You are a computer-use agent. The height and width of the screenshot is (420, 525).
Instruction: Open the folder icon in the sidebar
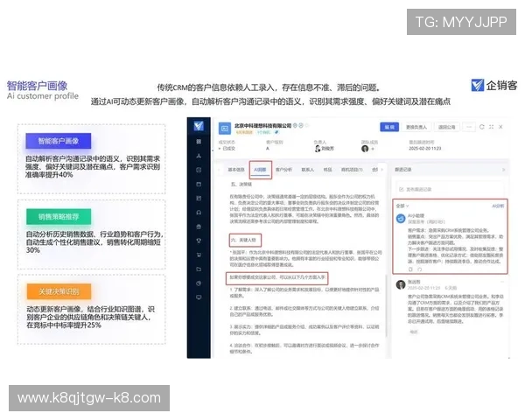click(199, 269)
